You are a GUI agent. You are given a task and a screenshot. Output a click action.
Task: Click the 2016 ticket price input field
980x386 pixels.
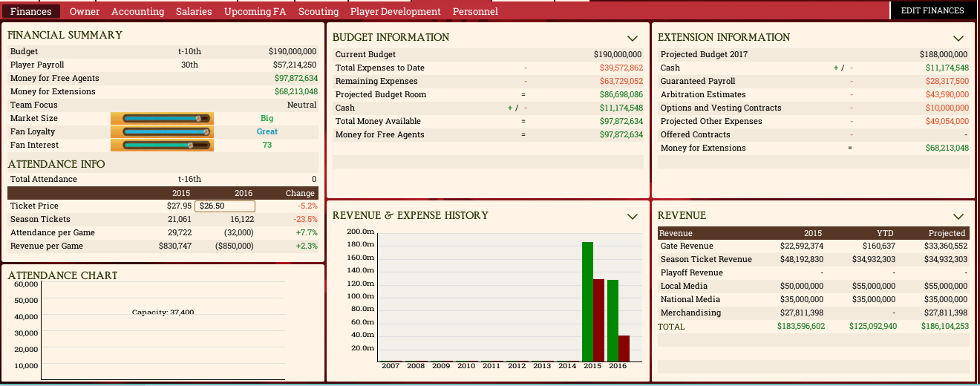(224, 206)
